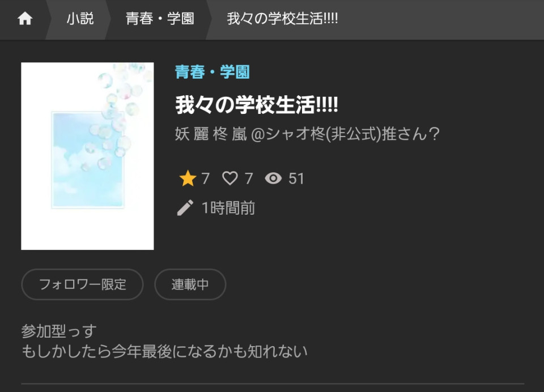Click the pencil last-updated icon
This screenshot has width=544, height=392.
185,208
